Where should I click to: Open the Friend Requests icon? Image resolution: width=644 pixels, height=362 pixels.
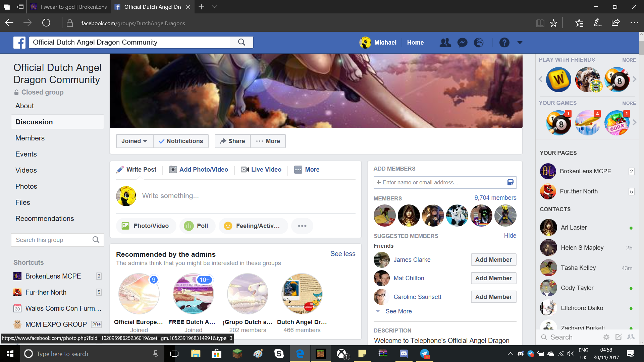coord(445,43)
